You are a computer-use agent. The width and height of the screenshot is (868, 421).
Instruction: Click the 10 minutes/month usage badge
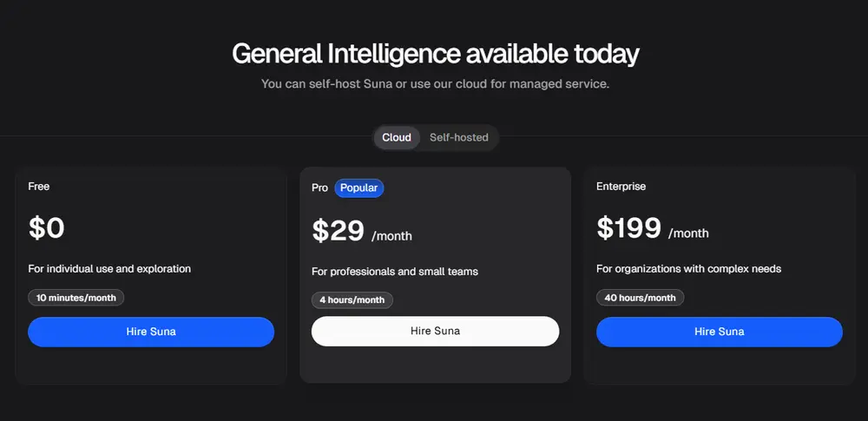[76, 298]
